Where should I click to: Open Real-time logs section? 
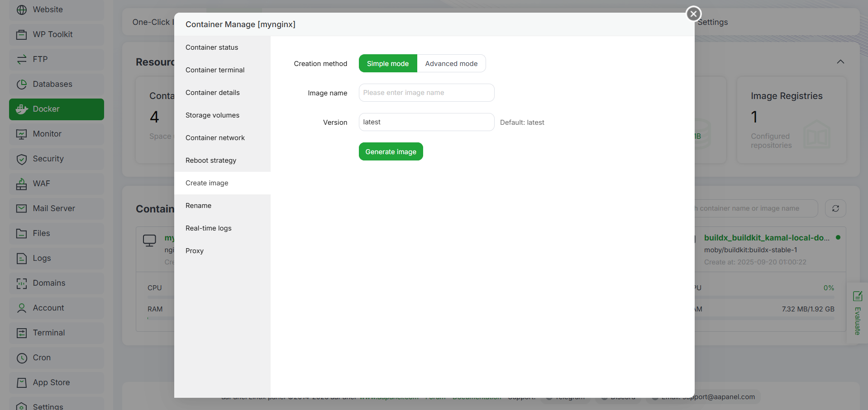tap(222, 228)
